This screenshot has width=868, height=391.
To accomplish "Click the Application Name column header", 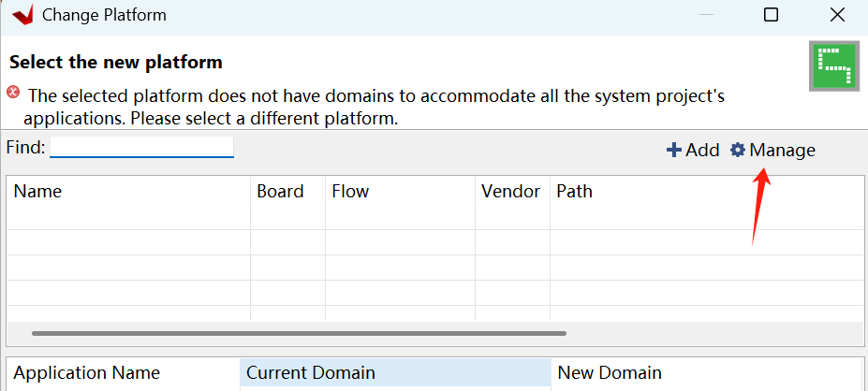I will [124, 373].
